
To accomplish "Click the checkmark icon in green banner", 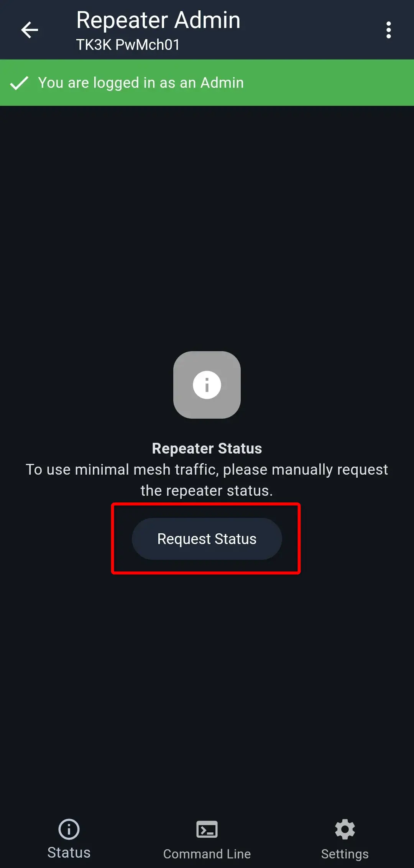I will [19, 83].
